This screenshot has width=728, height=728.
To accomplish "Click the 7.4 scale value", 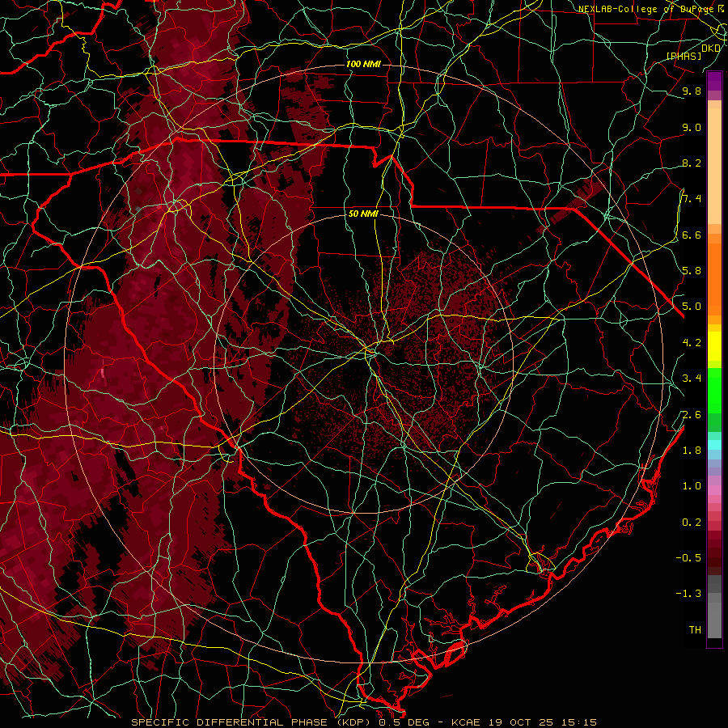I will (692, 199).
